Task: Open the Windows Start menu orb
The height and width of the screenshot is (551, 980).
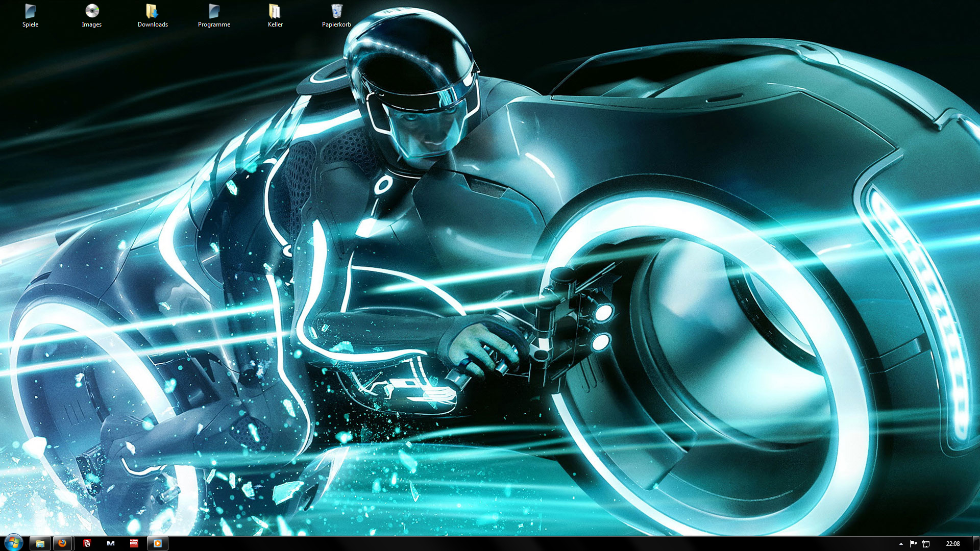Action: (x=13, y=543)
